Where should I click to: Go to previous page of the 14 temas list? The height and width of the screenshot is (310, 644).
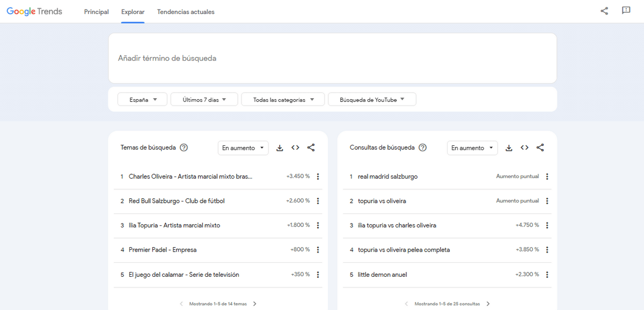coord(181,304)
